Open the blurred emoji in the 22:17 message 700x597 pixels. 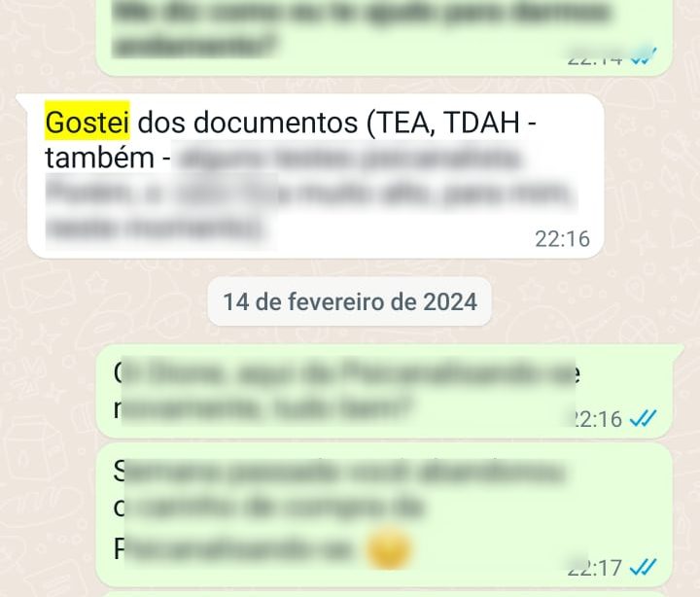click(388, 547)
